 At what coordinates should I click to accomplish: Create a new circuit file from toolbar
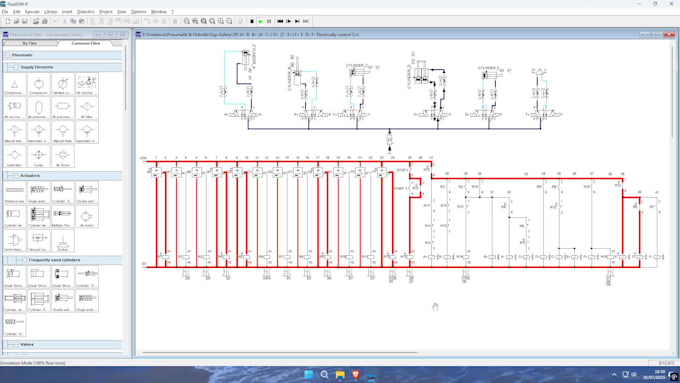[x=8, y=21]
